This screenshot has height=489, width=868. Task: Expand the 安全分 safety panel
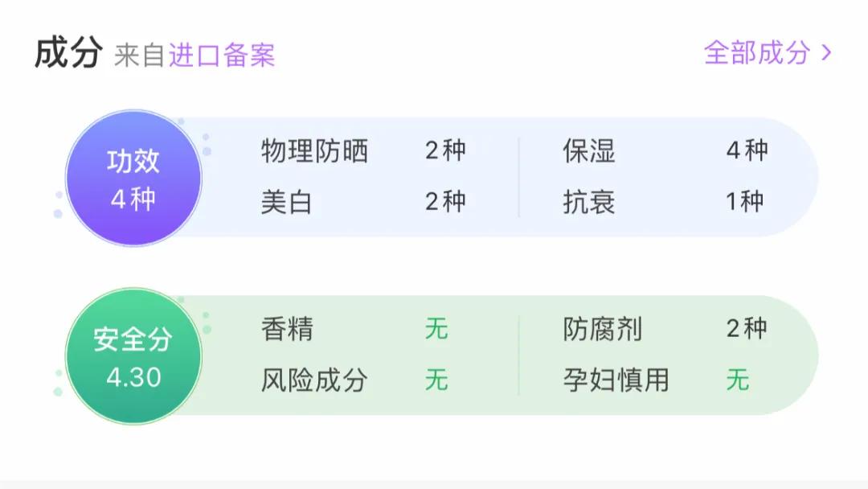click(x=482, y=354)
